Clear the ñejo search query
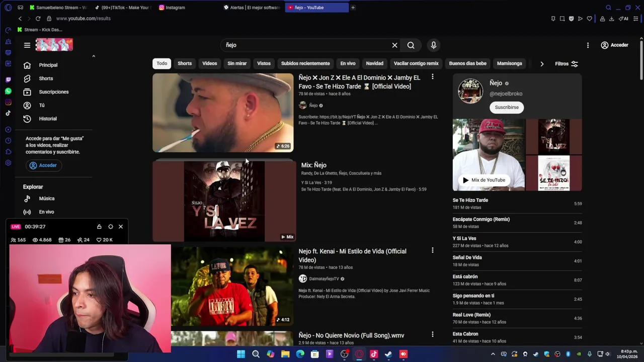Viewport: 644px width, 362px height. click(394, 45)
